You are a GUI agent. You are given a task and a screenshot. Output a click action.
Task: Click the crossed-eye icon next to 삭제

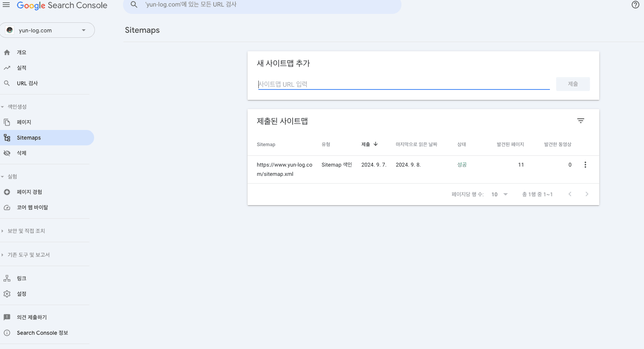pyautogui.click(x=7, y=153)
